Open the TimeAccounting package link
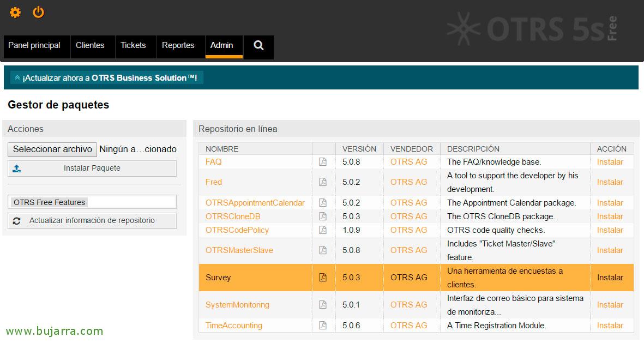This screenshot has width=644, height=343. click(234, 326)
